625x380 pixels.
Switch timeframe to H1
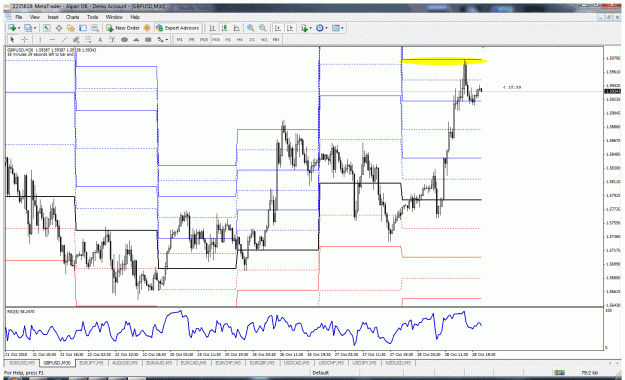[x=228, y=39]
